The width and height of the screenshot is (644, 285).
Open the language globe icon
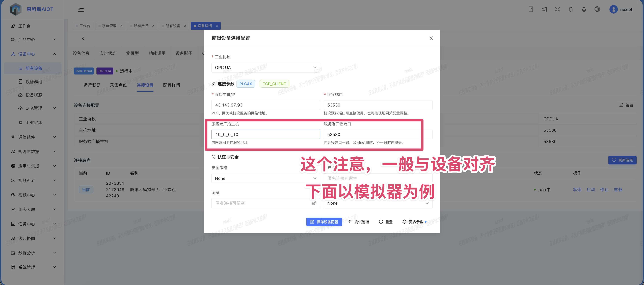pyautogui.click(x=597, y=9)
